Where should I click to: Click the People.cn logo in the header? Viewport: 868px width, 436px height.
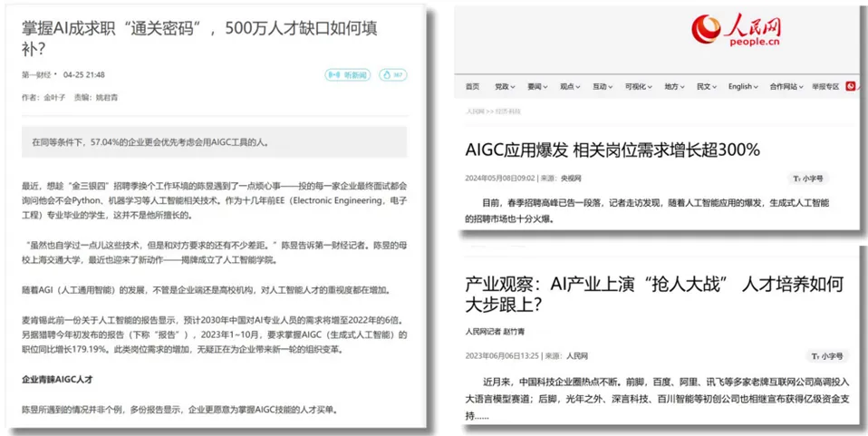coord(735,31)
